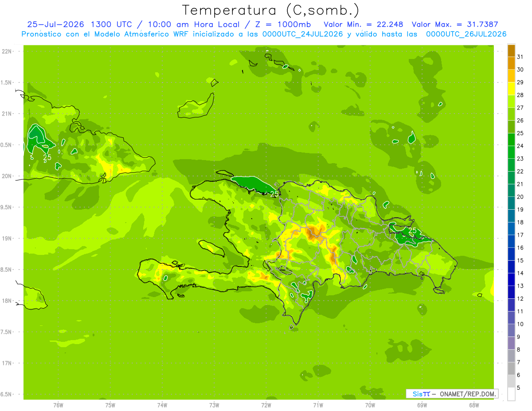
Task: Click the colorbar label "30"
Action: pyautogui.click(x=520, y=69)
